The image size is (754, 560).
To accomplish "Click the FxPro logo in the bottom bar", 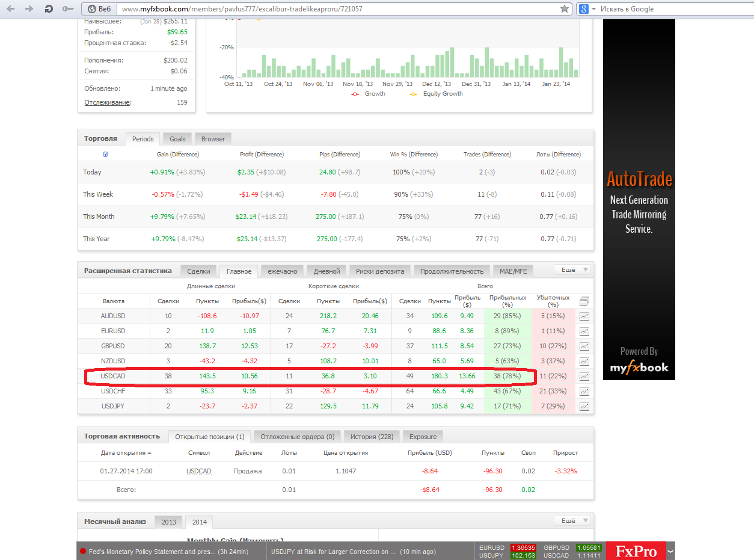I will coord(636,551).
